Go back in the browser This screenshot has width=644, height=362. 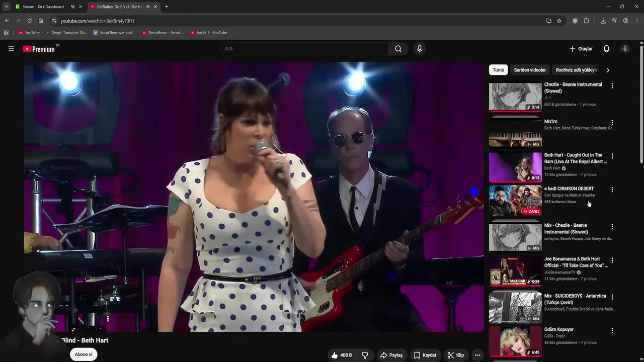pyautogui.click(x=7, y=21)
